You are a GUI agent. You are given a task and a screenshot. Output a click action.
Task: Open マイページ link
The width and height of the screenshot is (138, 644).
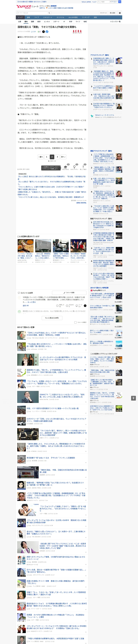click(x=103, y=13)
